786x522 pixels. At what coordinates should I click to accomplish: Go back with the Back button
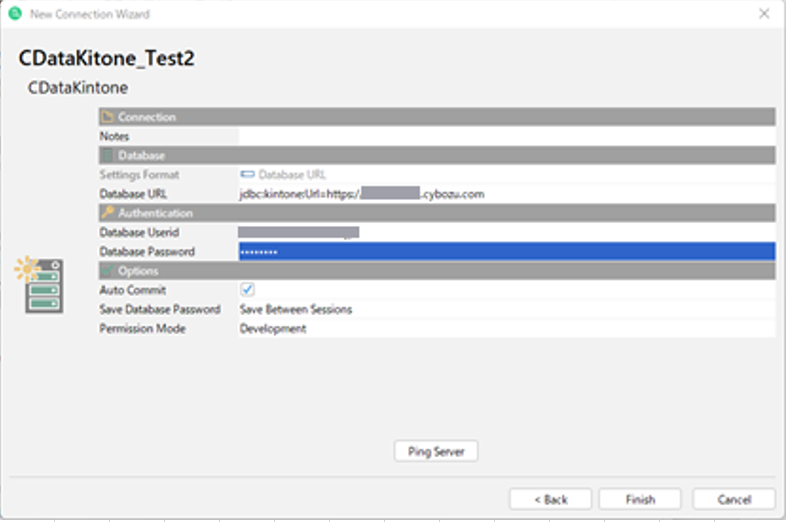tap(550, 499)
